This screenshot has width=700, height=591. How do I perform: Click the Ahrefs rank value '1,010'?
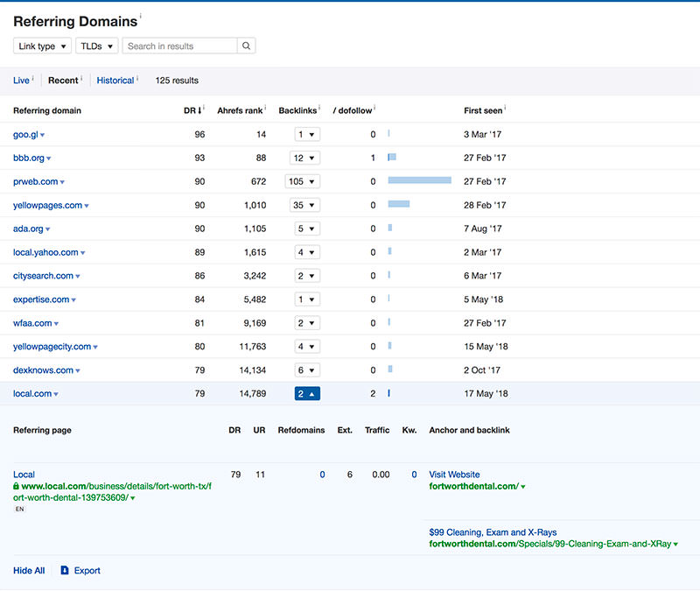255,205
